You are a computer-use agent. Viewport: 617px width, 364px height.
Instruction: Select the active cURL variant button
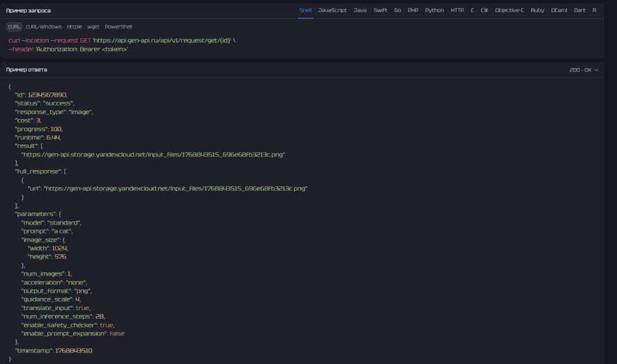[15, 27]
